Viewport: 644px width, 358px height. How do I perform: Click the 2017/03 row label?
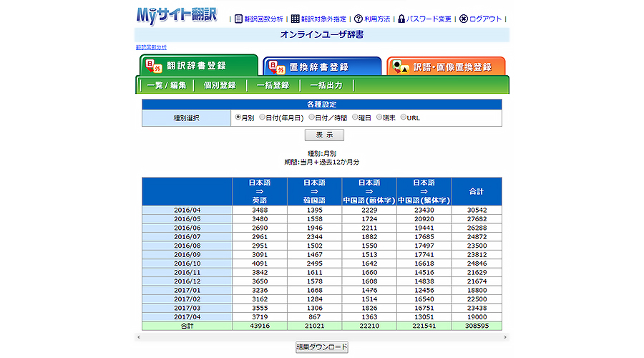[x=187, y=309]
